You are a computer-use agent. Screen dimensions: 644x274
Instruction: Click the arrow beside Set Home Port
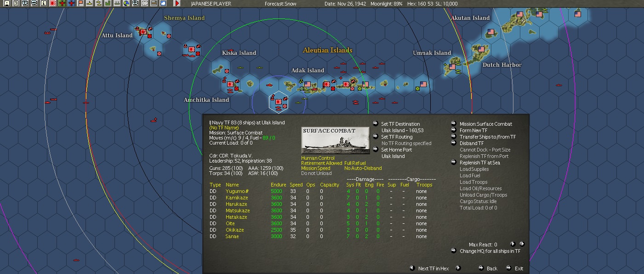pyautogui.click(x=375, y=149)
